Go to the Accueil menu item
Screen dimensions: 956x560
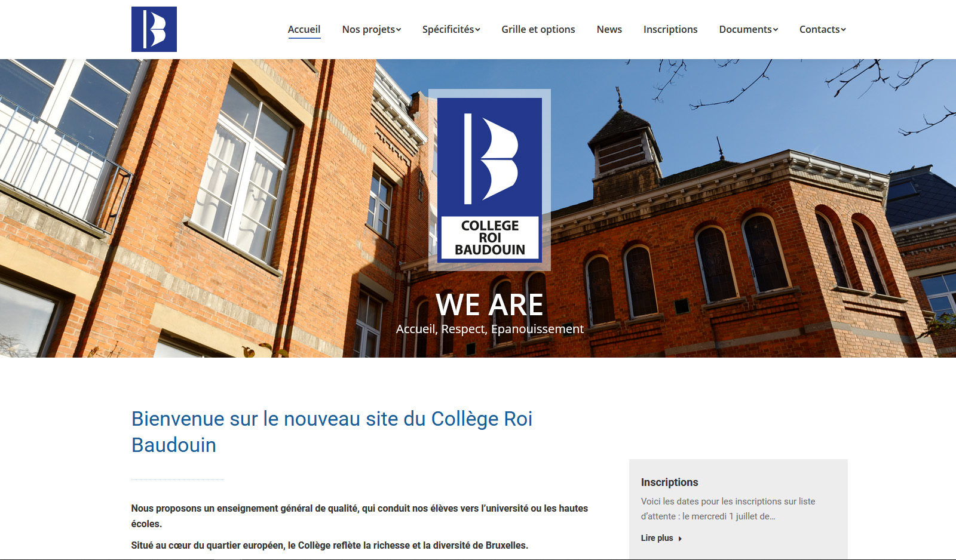click(x=304, y=29)
